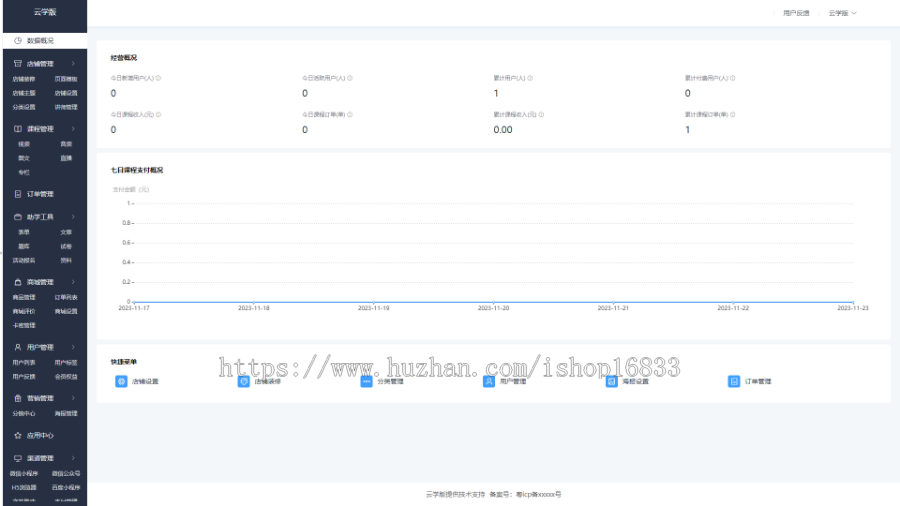Go to 店铺设置 submenu in sidebar
900x506 pixels.
66,93
